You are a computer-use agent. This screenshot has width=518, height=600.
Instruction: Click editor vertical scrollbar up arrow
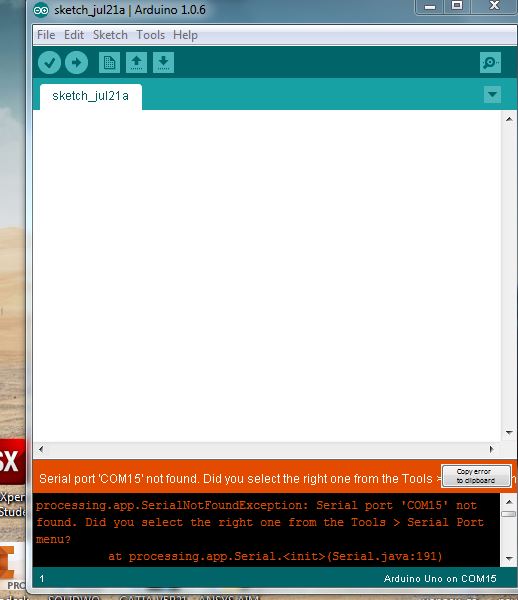click(509, 119)
